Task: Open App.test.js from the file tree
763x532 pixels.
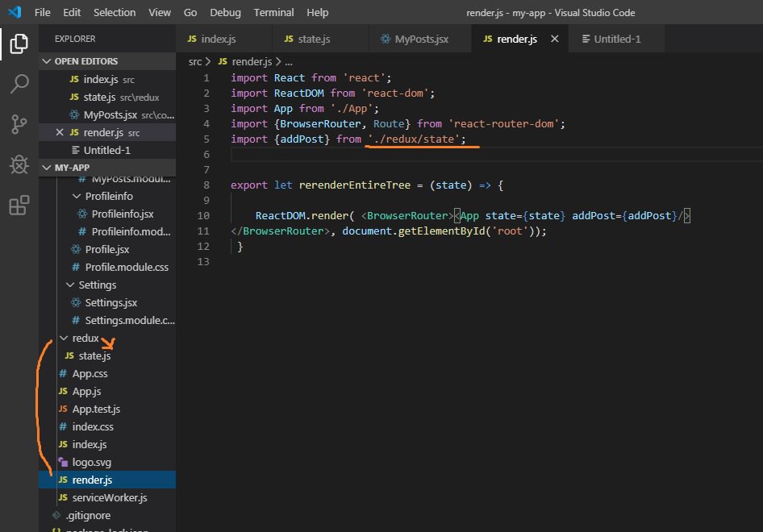Action: 96,409
